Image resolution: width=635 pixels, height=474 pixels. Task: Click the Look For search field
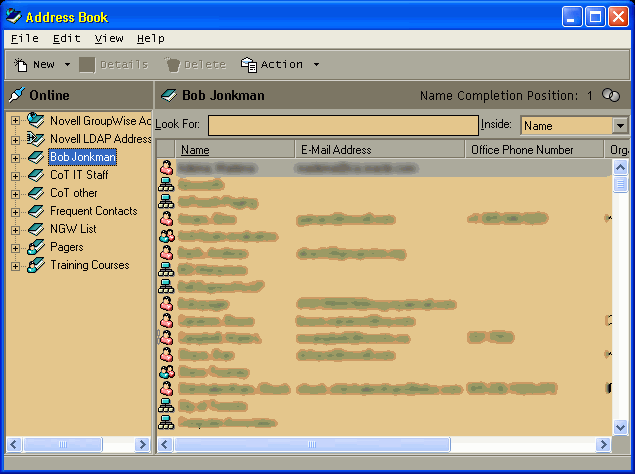pos(343,126)
